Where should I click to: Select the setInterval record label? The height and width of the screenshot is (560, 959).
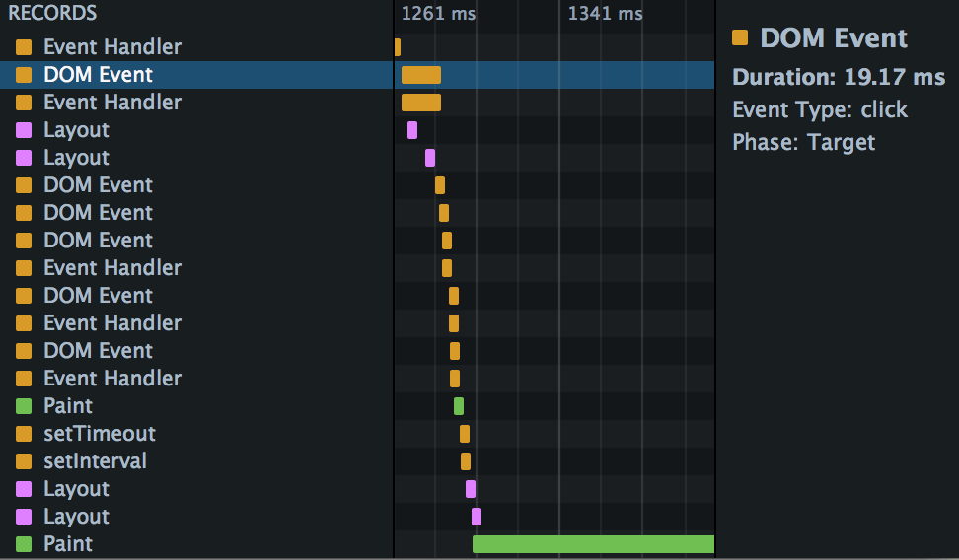(95, 461)
